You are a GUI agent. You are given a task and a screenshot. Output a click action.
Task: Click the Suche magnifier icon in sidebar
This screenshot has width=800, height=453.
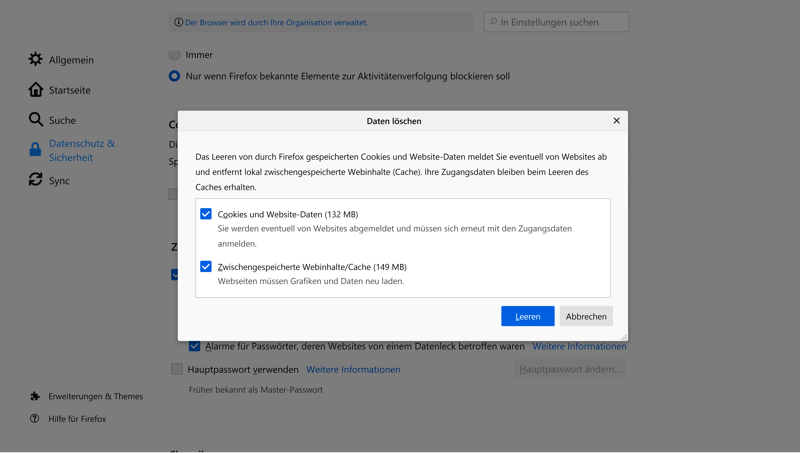coord(36,120)
